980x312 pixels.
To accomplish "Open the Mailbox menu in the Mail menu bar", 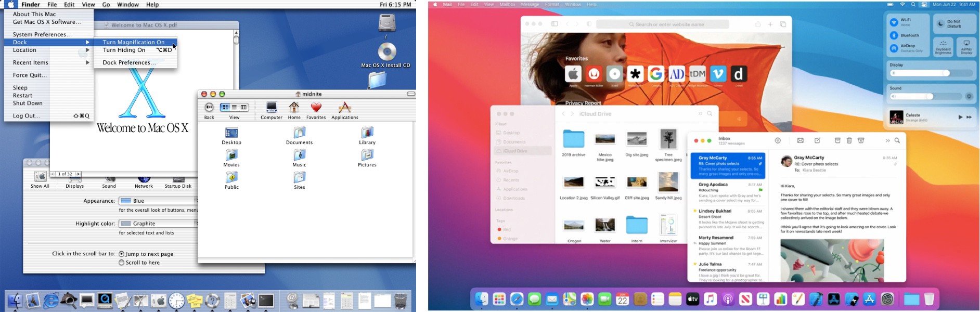I will (x=507, y=5).
